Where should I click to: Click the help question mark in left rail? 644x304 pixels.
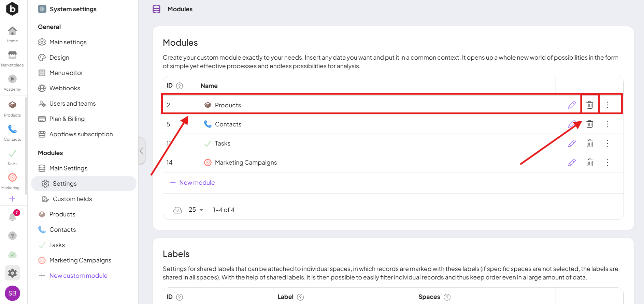pyautogui.click(x=12, y=235)
